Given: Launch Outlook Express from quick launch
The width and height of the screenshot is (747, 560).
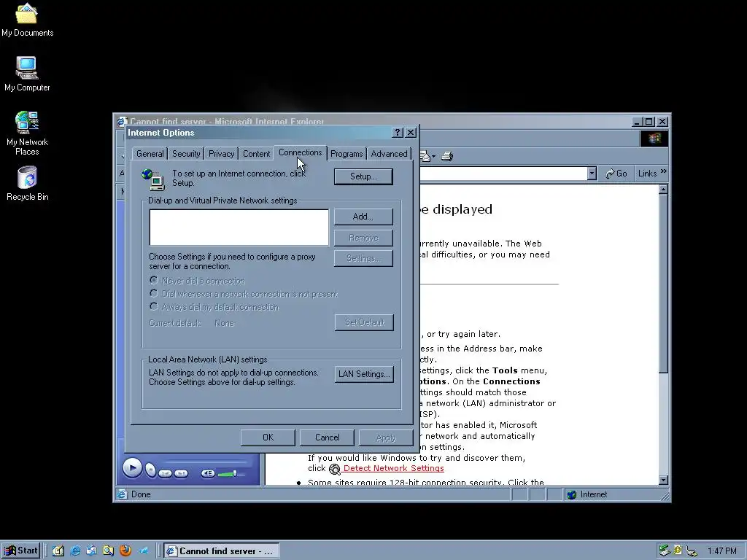Looking at the screenshot, I should pos(91,551).
